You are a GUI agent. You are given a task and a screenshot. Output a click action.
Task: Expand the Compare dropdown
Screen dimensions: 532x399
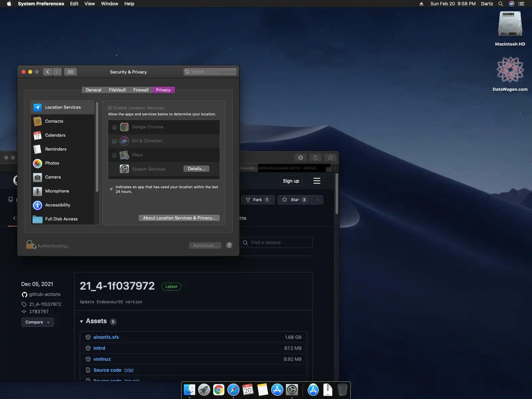click(x=38, y=322)
